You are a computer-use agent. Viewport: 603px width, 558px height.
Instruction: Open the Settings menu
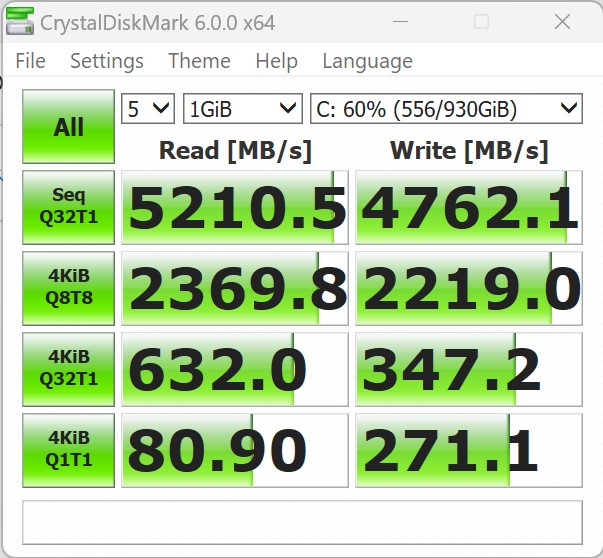107,61
